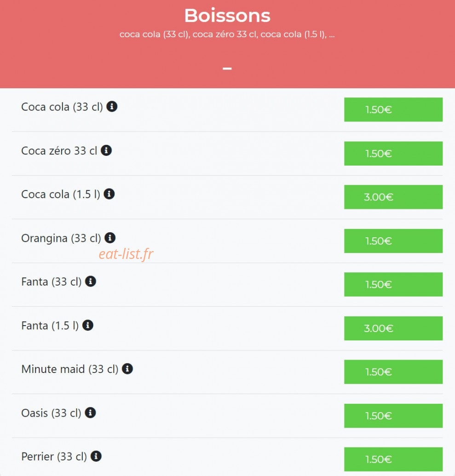The width and height of the screenshot is (455, 476).
Task: View Orangina (33 cl) info icon
Action: click(110, 238)
